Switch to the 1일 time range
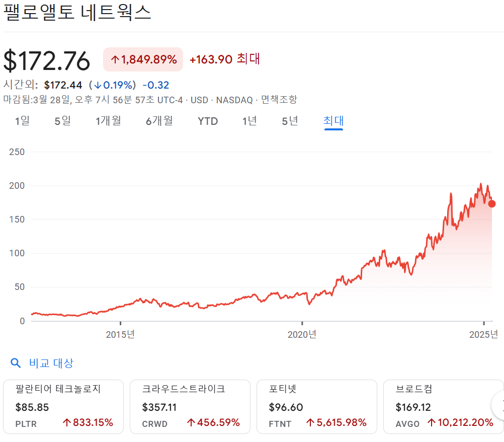The image size is (504, 442). [x=21, y=121]
